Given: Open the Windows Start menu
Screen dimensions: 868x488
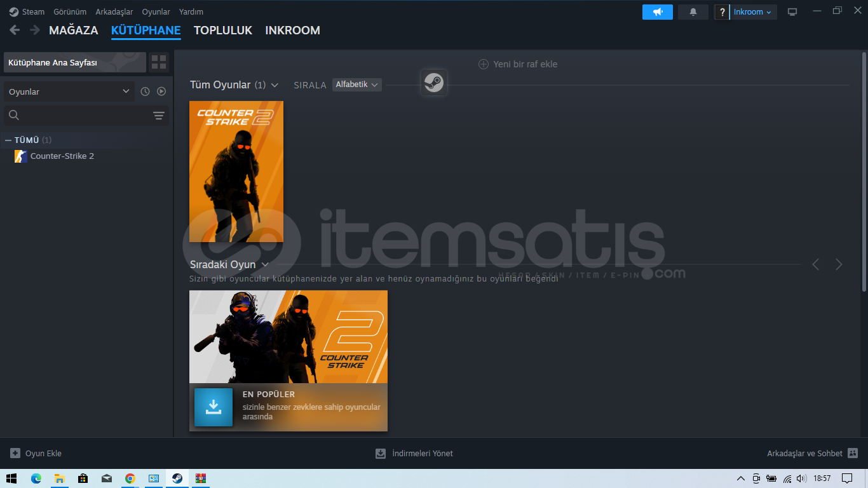Looking at the screenshot, I should point(11,478).
